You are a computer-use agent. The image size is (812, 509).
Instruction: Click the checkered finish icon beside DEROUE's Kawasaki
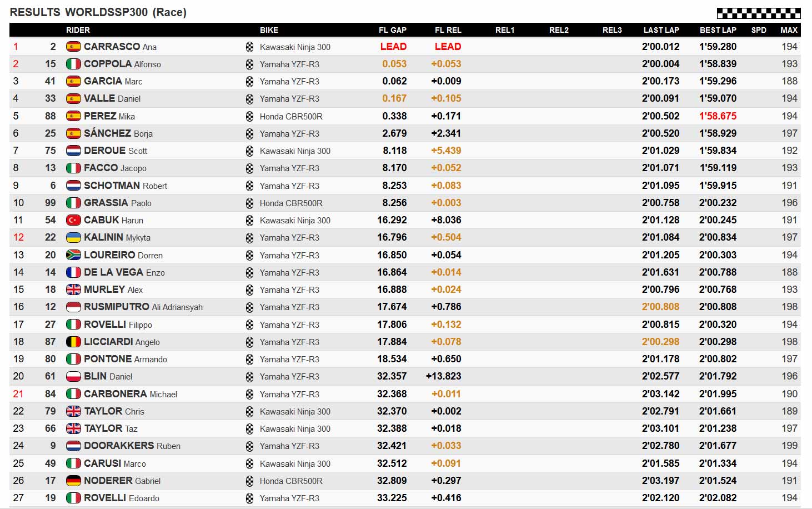pyautogui.click(x=249, y=151)
